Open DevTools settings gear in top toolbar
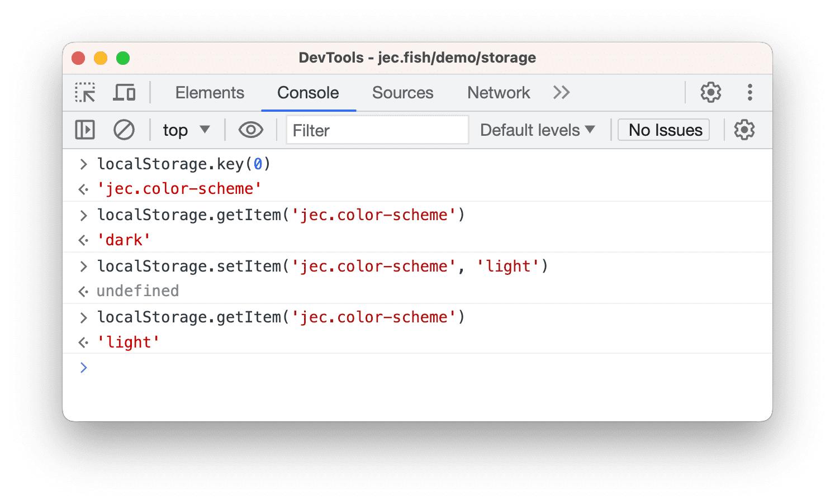This screenshot has height=504, width=835. click(710, 92)
